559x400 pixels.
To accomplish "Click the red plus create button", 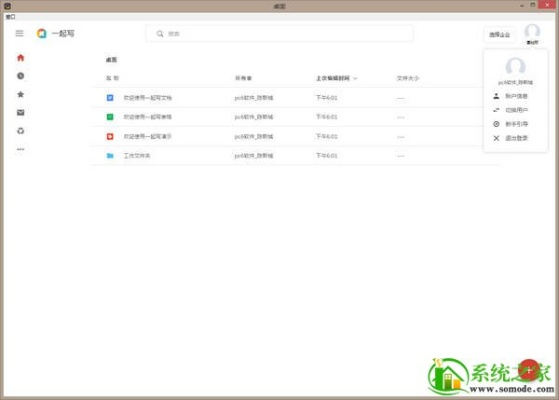I will [x=529, y=370].
